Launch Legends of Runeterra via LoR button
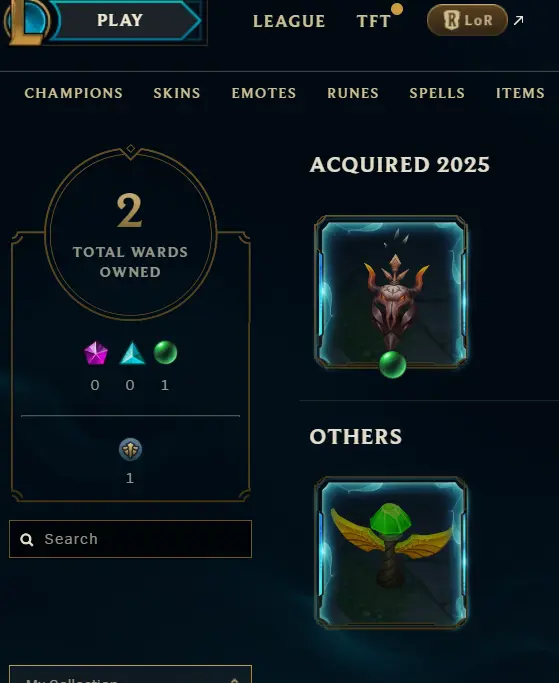 tap(468, 20)
